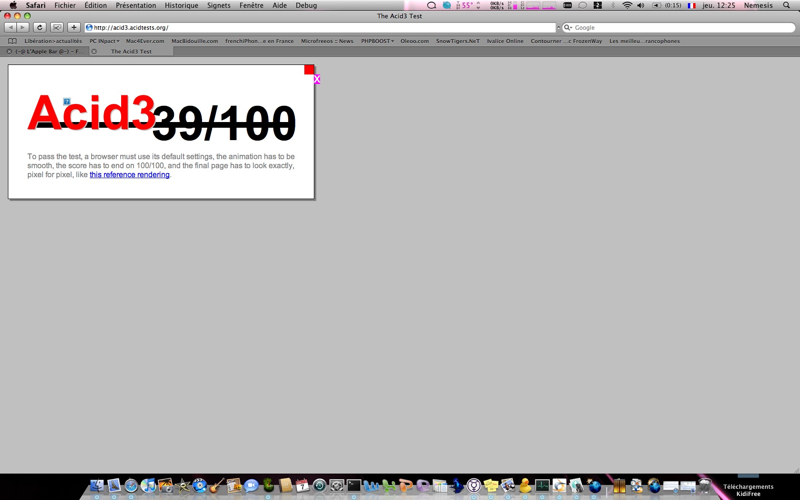Open Finder from the Dock
This screenshot has width=800, height=500.
[97, 485]
